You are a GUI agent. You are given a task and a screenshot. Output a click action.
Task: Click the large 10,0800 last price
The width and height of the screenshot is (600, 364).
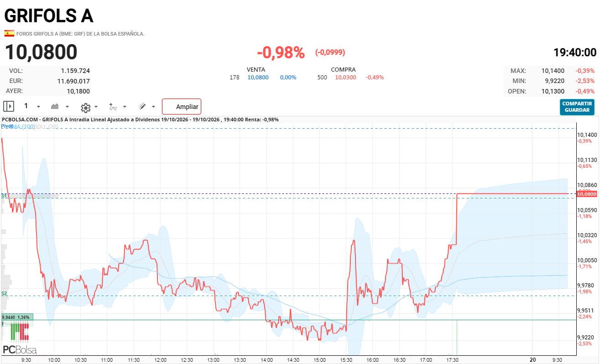pyautogui.click(x=41, y=52)
